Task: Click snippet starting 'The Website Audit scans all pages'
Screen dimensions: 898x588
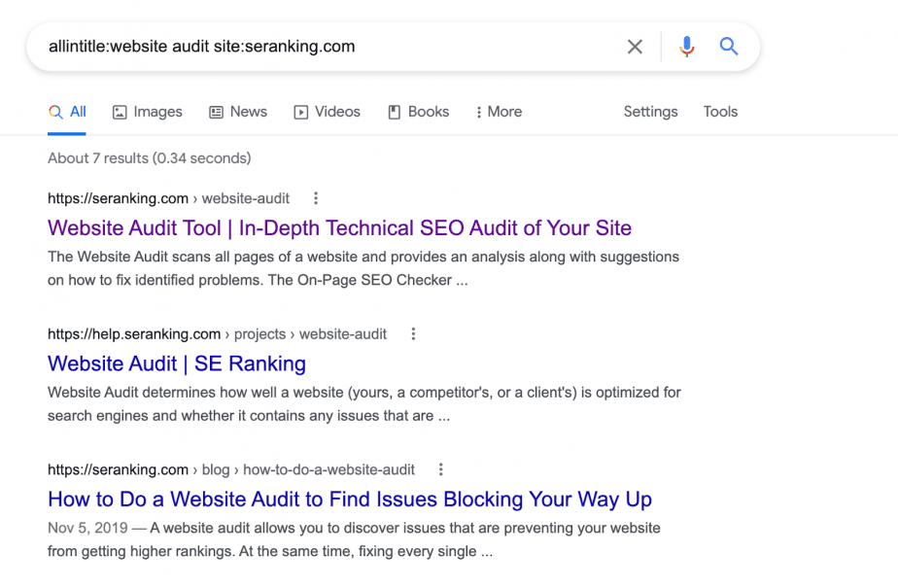Action: pyautogui.click(x=363, y=268)
